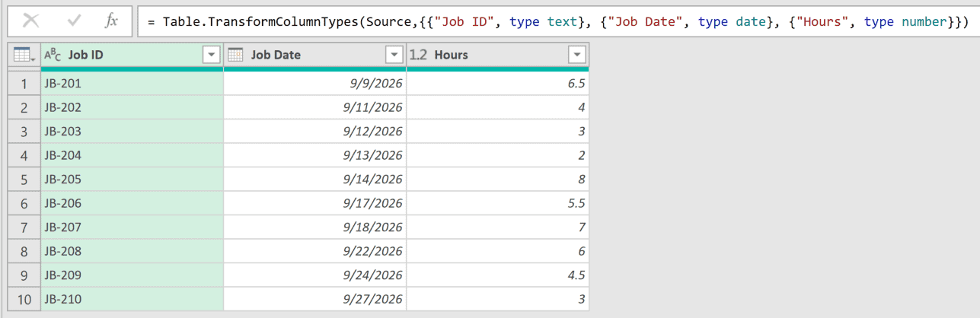Click the date type icon for Job Date
Screen dimensions: 980x318
coord(236,55)
